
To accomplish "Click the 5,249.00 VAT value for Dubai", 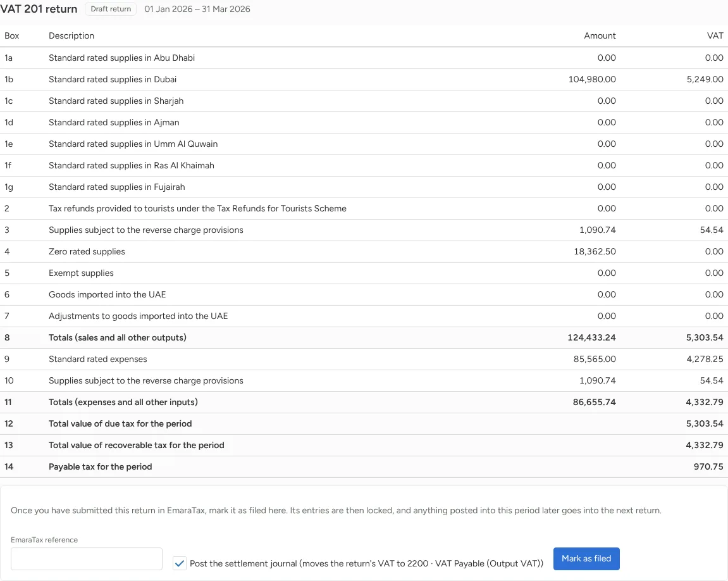I will (x=705, y=79).
